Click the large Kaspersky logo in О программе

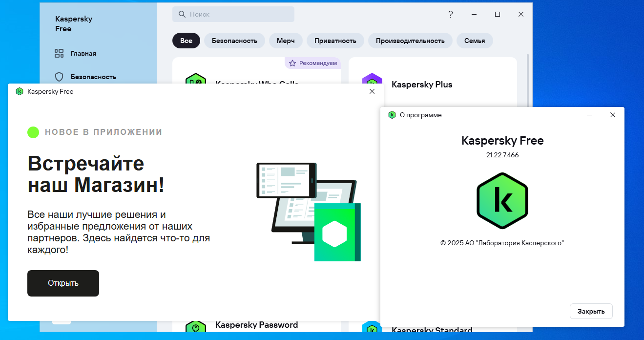[502, 201]
